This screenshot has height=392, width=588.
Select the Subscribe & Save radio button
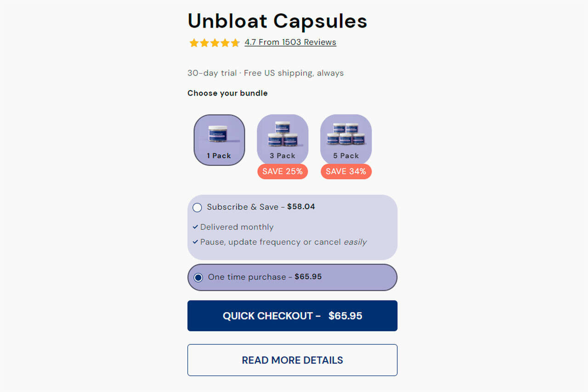(197, 207)
